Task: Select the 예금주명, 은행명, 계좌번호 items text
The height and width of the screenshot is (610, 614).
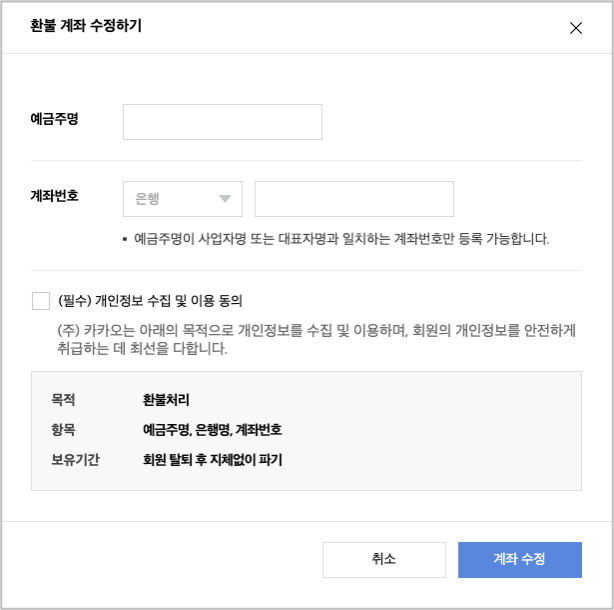Action: [x=212, y=430]
